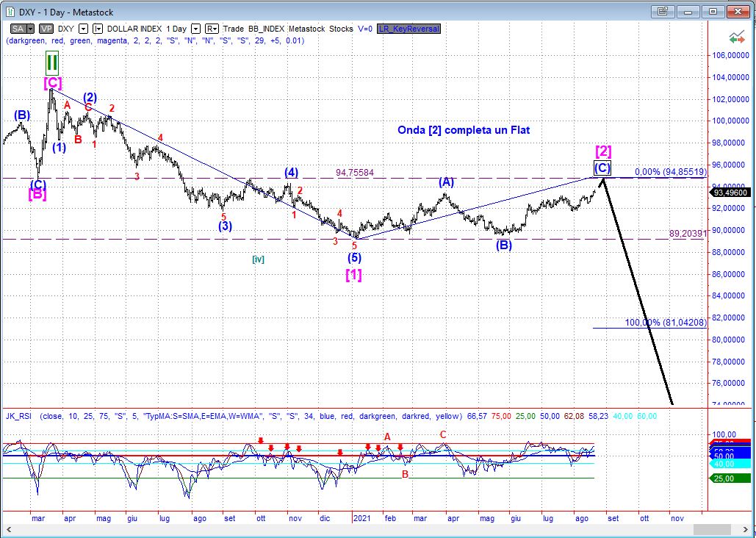
Task: Click the I dropdown button beside the symbol
Action: tap(97, 28)
